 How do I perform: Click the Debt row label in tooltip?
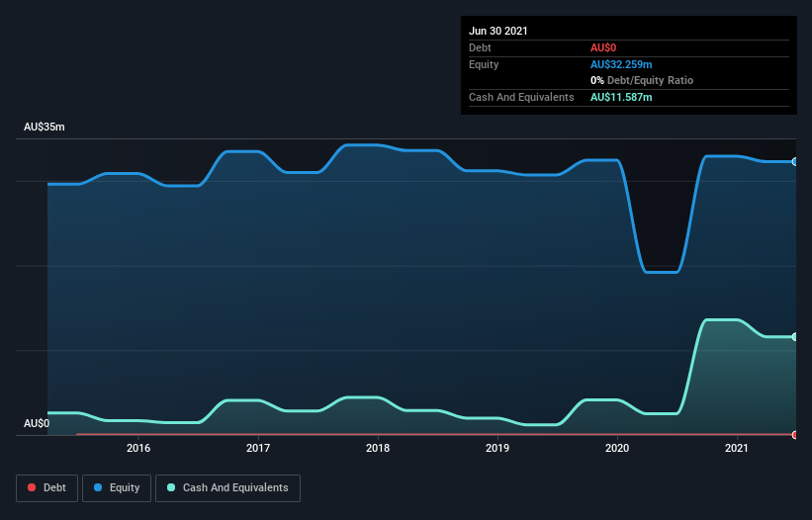480,47
